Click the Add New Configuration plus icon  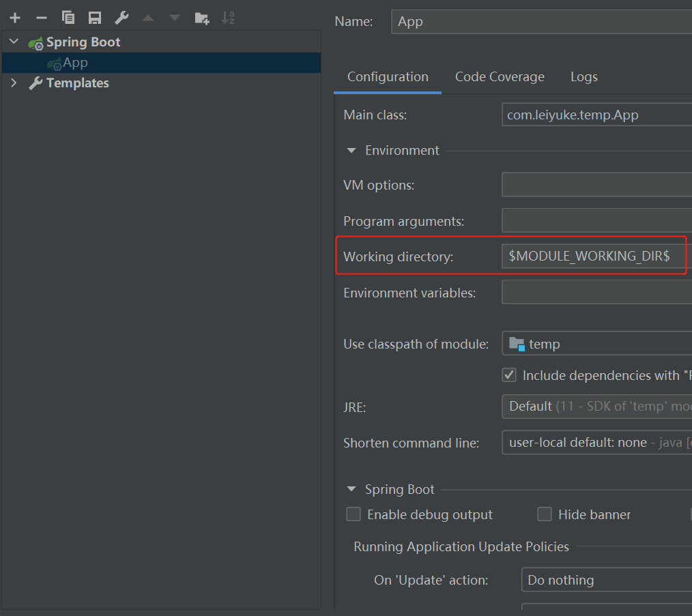pos(15,18)
